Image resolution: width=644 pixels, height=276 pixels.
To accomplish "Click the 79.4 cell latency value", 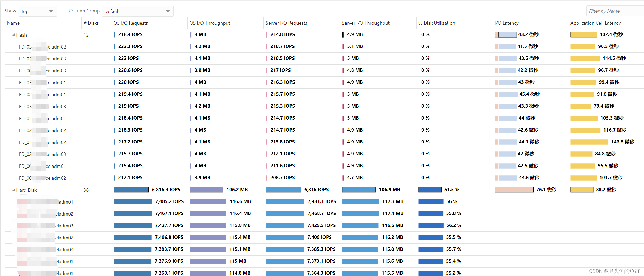I will click(x=604, y=106).
